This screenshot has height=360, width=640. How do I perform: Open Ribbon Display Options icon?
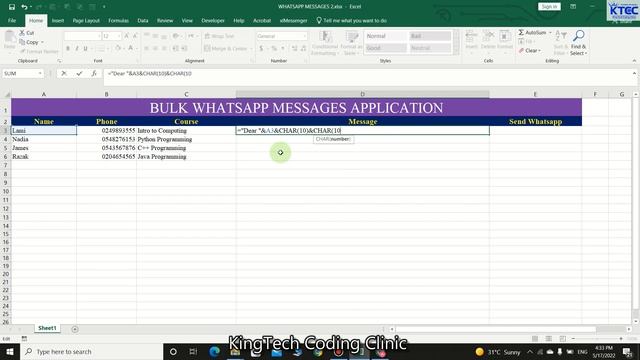point(573,7)
